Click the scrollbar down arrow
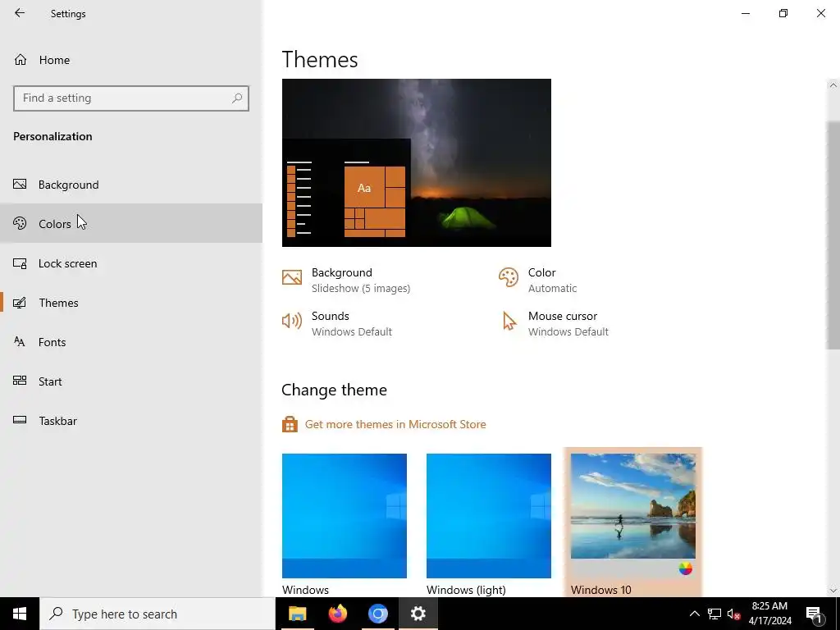The image size is (840, 630). click(x=833, y=591)
